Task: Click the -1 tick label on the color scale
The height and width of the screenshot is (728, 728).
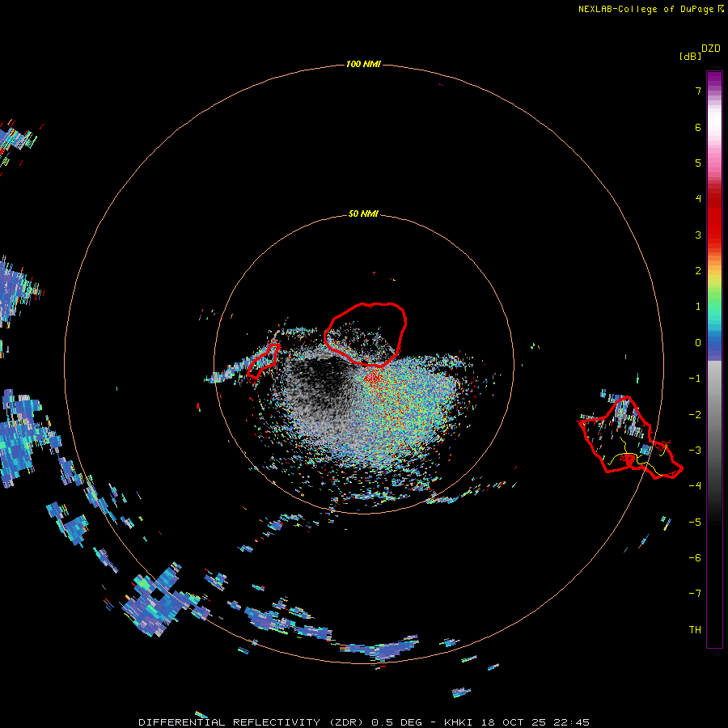Action: 695,379
